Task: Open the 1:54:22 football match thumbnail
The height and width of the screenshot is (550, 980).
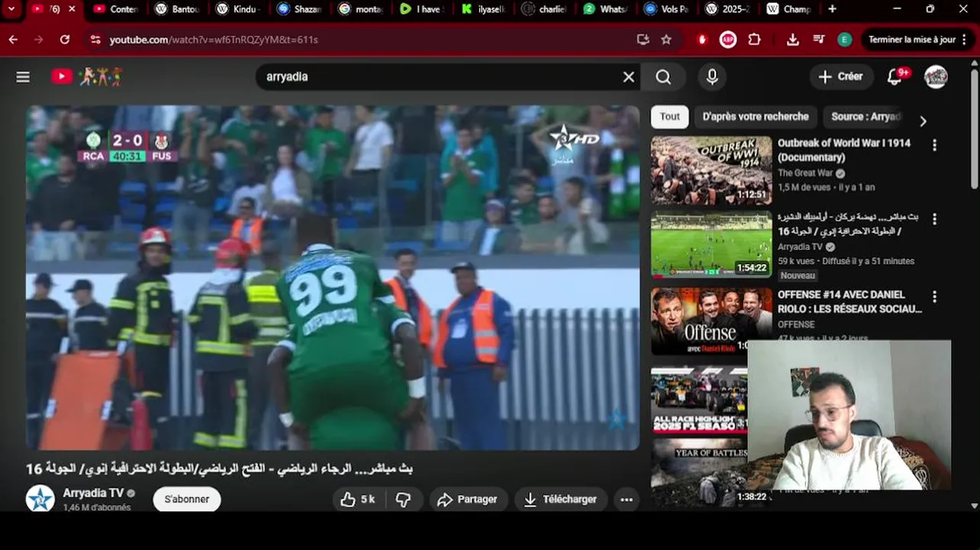Action: point(711,244)
